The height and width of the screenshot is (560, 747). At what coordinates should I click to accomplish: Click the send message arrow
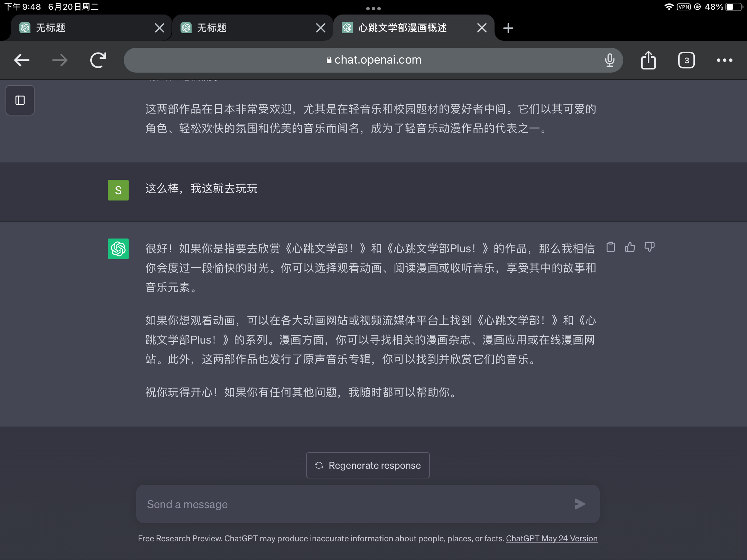coord(580,504)
